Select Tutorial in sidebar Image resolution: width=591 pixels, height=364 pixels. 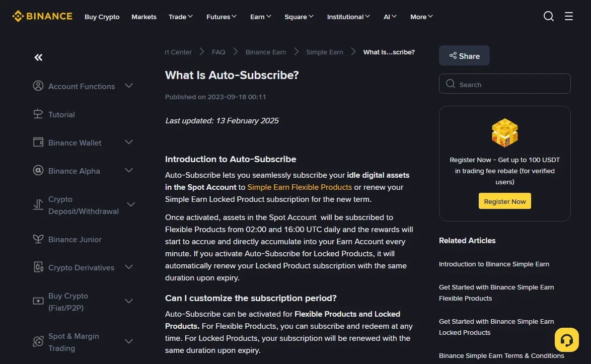pyautogui.click(x=61, y=115)
